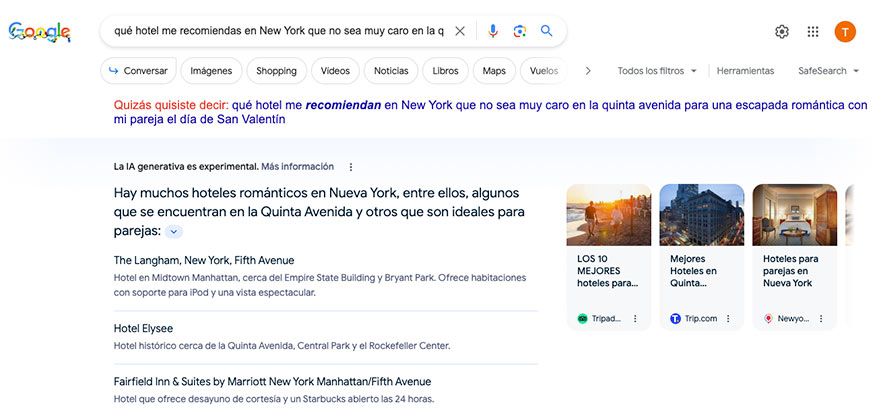The height and width of the screenshot is (415, 875).
Task: Switch to Videos results
Action: [335, 71]
